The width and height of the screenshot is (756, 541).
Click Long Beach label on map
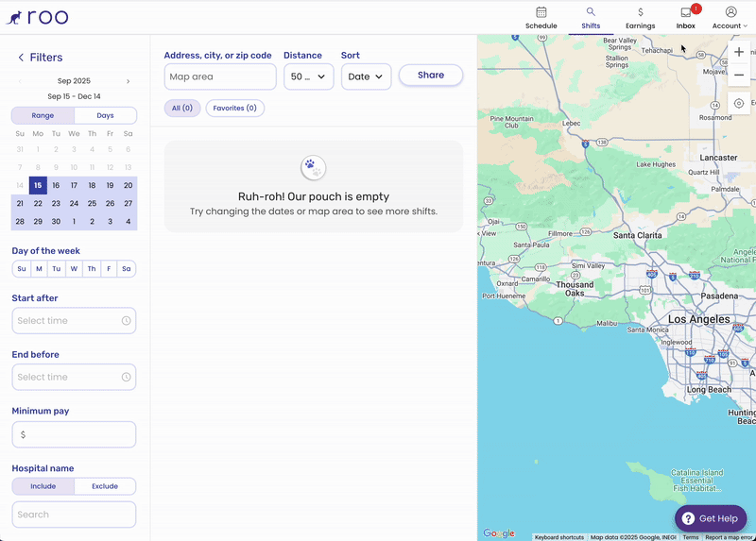click(x=709, y=389)
